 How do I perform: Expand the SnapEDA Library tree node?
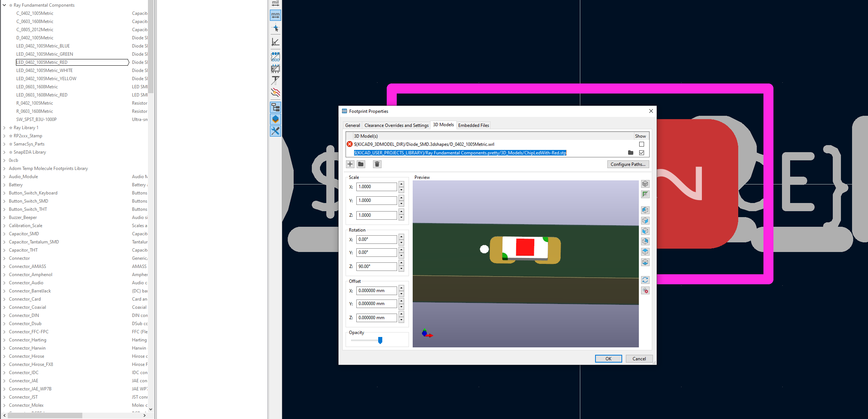click(4, 152)
